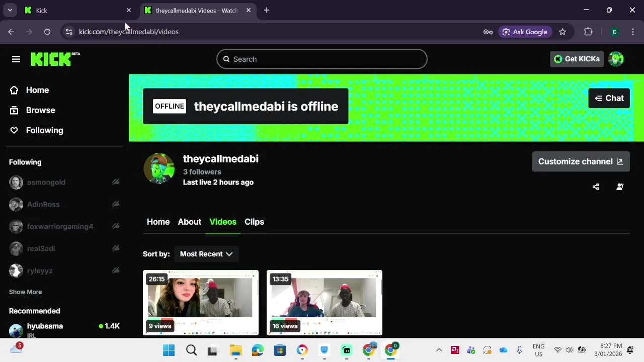This screenshot has width=644, height=362.
Task: Click Ask Google button
Action: pos(525,32)
